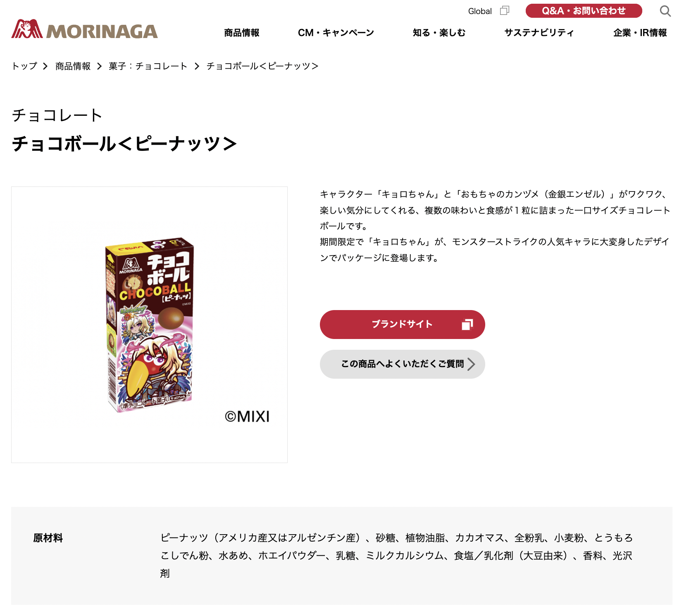The height and width of the screenshot is (616, 696).
Task: Click the external link icon on ブランドサイト button
Action: tap(467, 325)
